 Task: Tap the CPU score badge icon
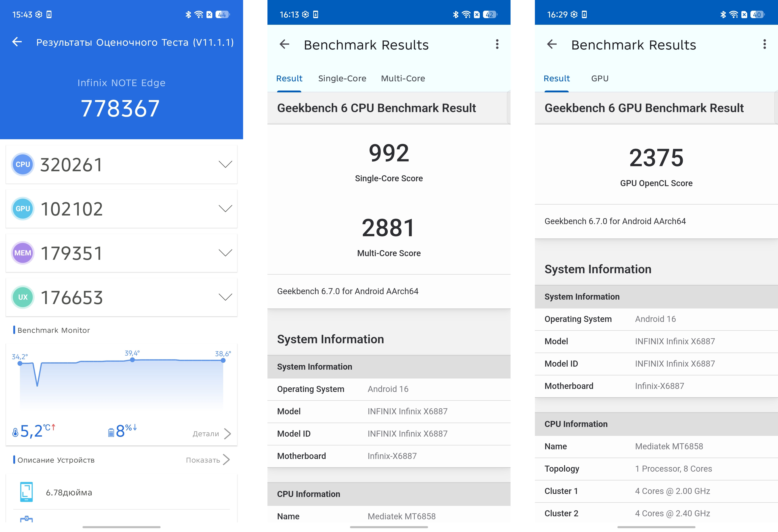click(23, 164)
